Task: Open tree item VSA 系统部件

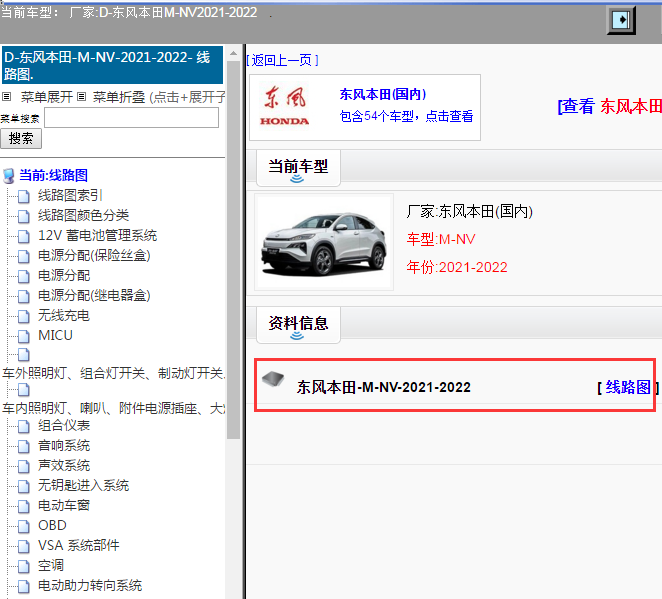Action: click(79, 545)
